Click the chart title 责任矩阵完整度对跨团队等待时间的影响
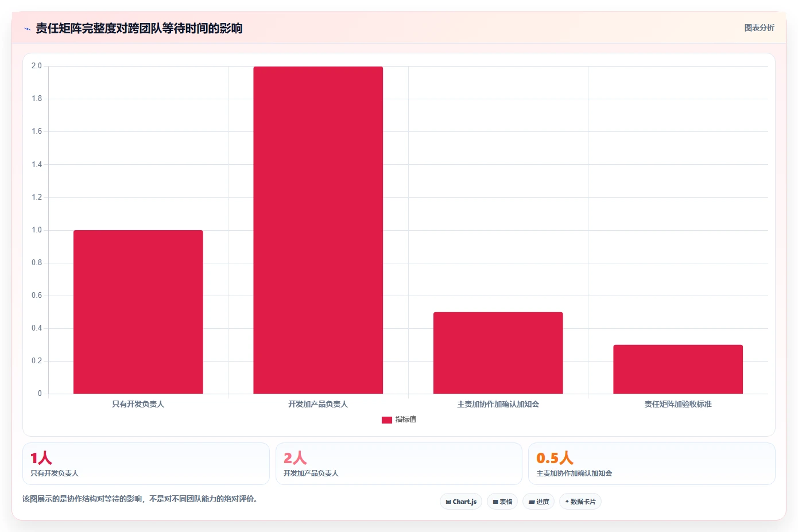Screen dimensions: 798x532 pos(139,28)
